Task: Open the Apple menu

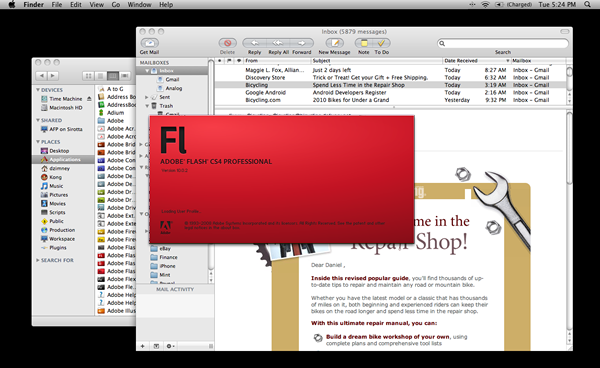Action: coord(12,5)
